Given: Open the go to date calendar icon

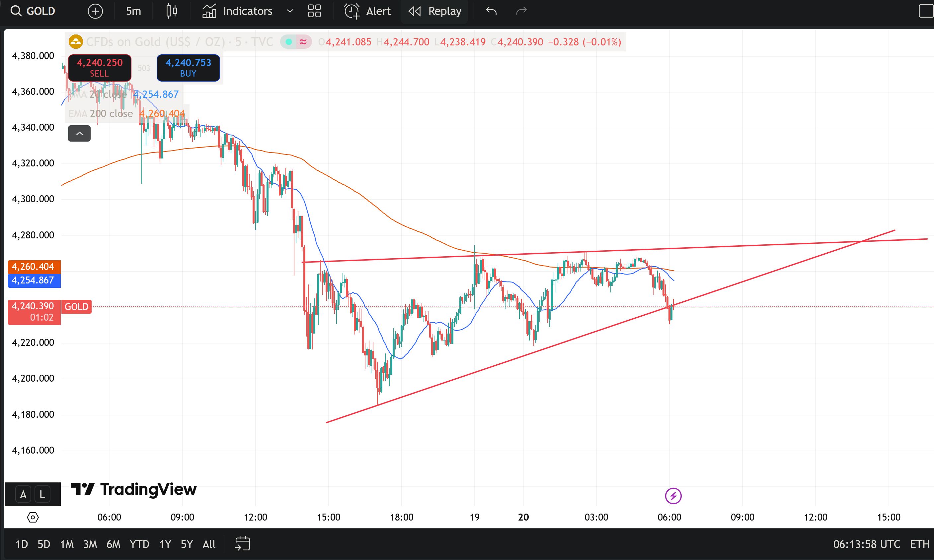Looking at the screenshot, I should 243,544.
